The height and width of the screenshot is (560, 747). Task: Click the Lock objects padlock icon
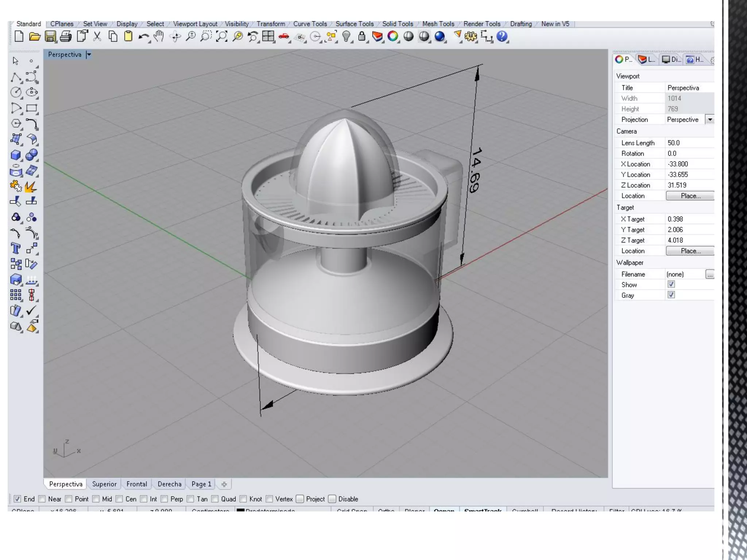[361, 36]
